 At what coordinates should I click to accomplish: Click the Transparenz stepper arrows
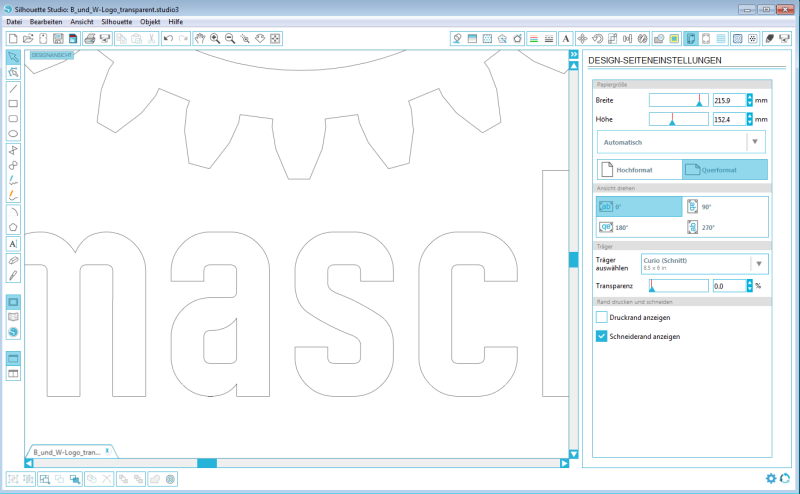click(749, 286)
